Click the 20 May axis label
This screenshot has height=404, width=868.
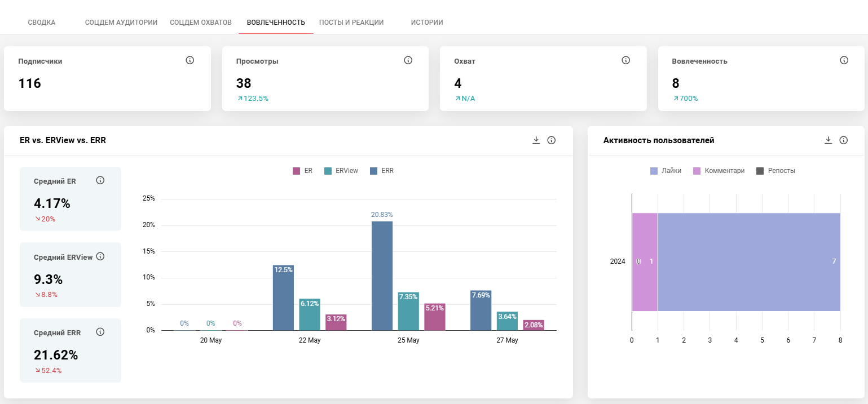pyautogui.click(x=211, y=341)
